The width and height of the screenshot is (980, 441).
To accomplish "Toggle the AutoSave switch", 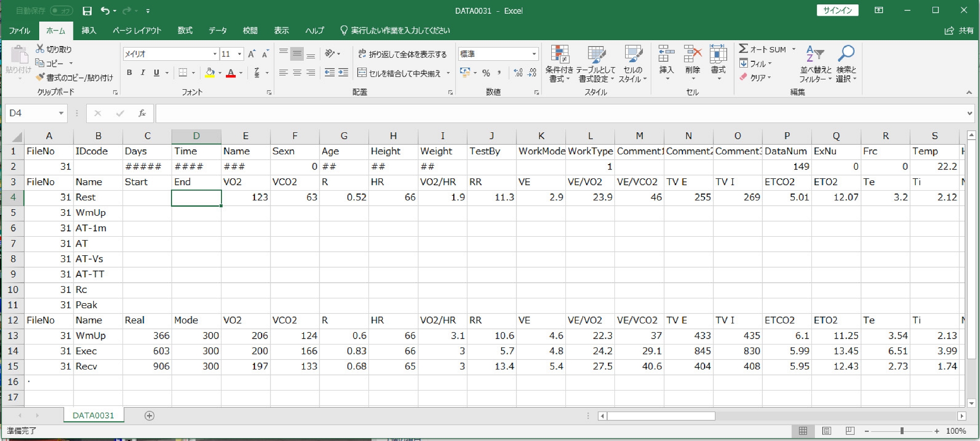I will [x=62, y=11].
